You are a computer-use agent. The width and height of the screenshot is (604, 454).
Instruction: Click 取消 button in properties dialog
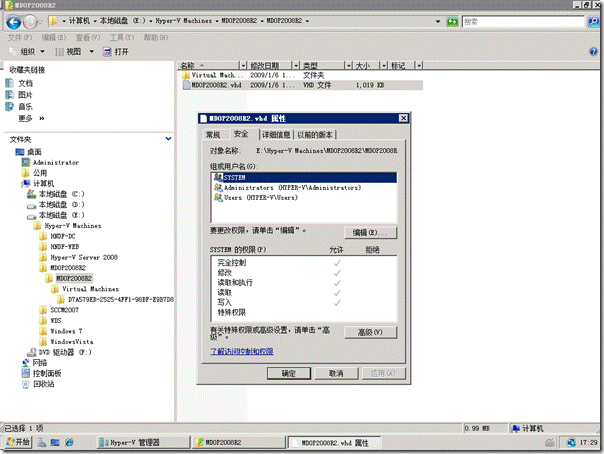point(336,373)
